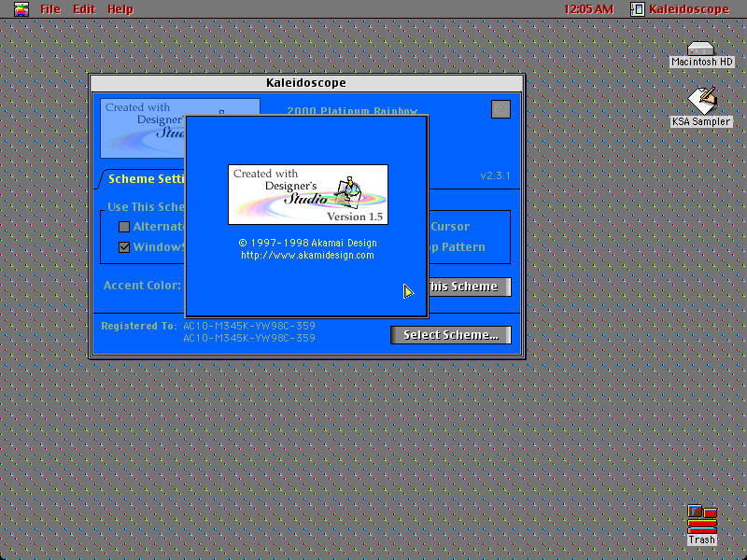Click the 1997-1998 Akamai Design copyright line

[307, 243]
